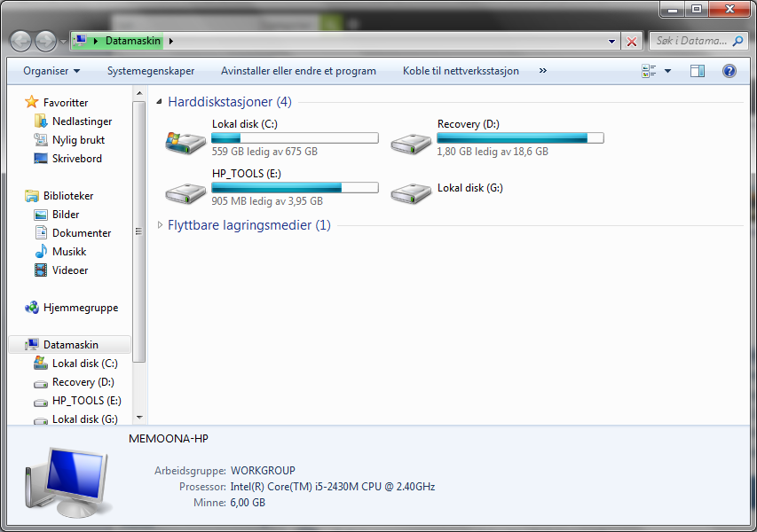This screenshot has width=757, height=532.
Task: Click the magnifier search icon
Action: pyautogui.click(x=737, y=41)
